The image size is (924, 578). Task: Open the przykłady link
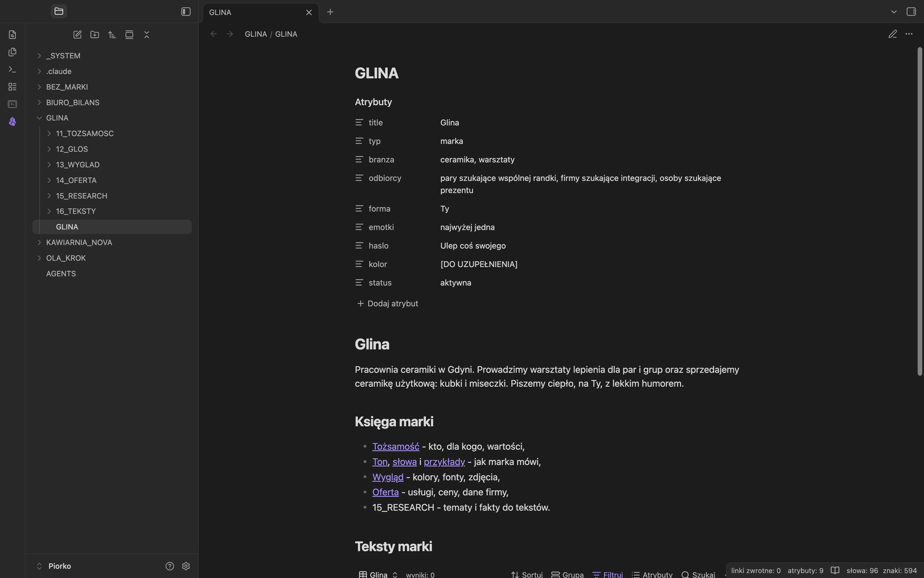click(x=444, y=462)
